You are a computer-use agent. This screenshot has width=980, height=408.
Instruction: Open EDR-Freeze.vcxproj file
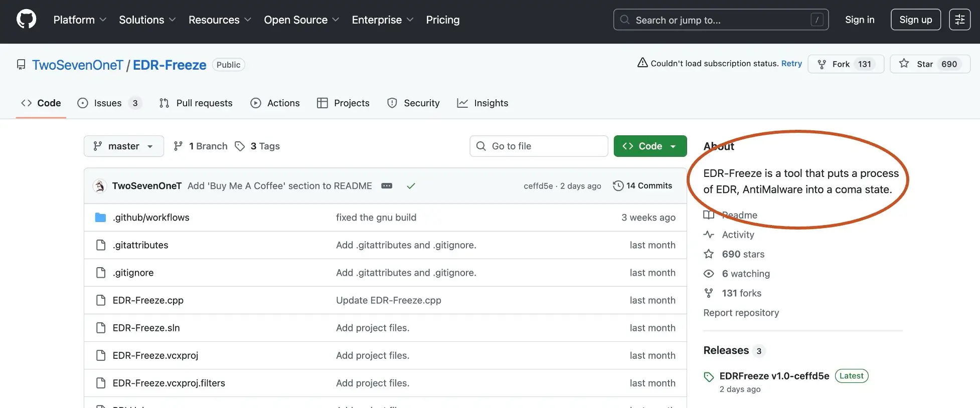click(x=155, y=355)
